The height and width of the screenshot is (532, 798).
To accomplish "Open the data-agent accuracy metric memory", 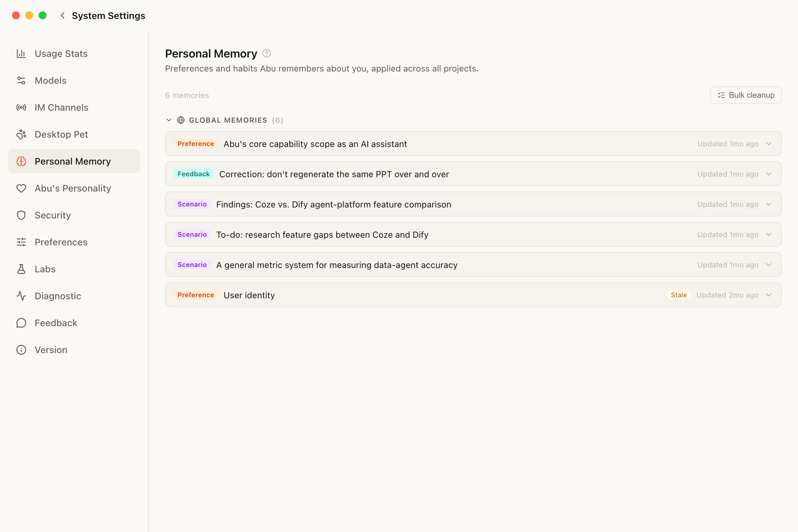I will coord(473,265).
